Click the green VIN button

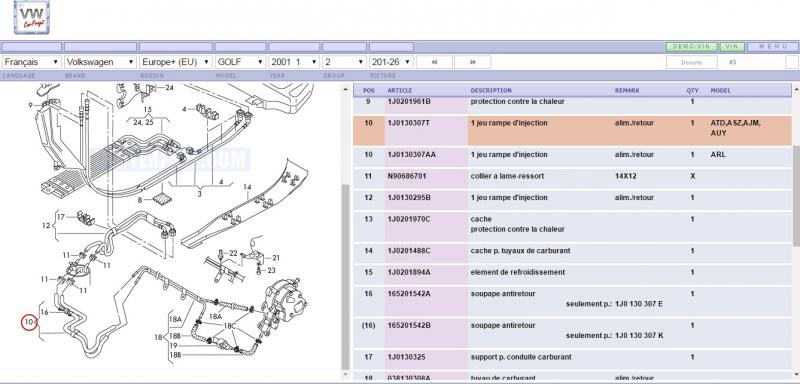pyautogui.click(x=732, y=46)
